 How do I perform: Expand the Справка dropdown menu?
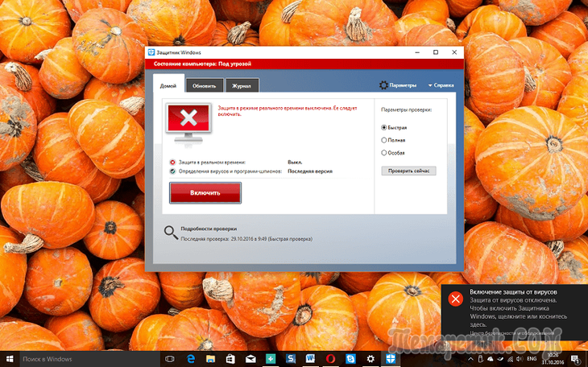[441, 85]
